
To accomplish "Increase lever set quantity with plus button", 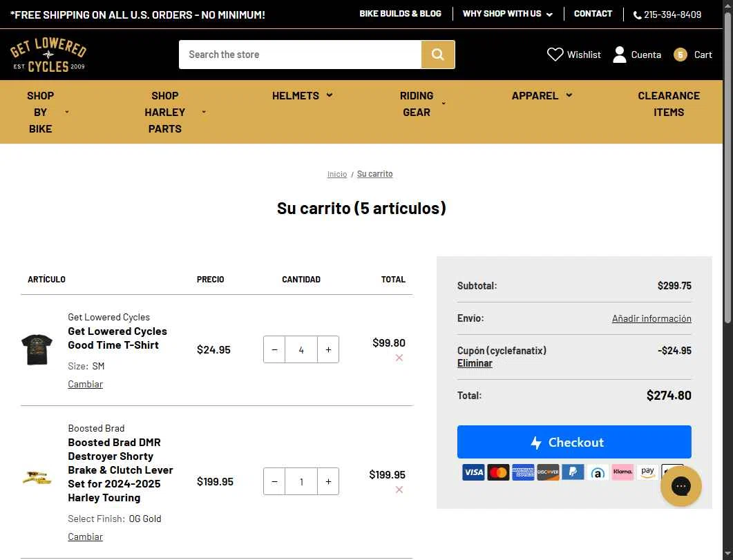I will click(328, 481).
